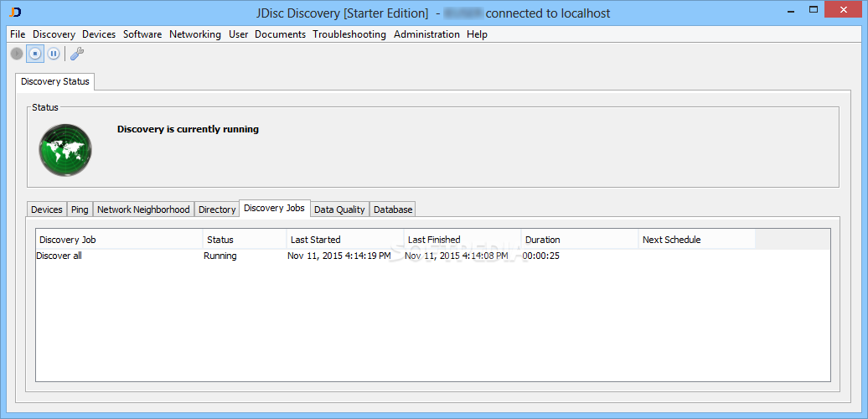
Task: Open the Troubleshooting menu
Action: tap(349, 34)
